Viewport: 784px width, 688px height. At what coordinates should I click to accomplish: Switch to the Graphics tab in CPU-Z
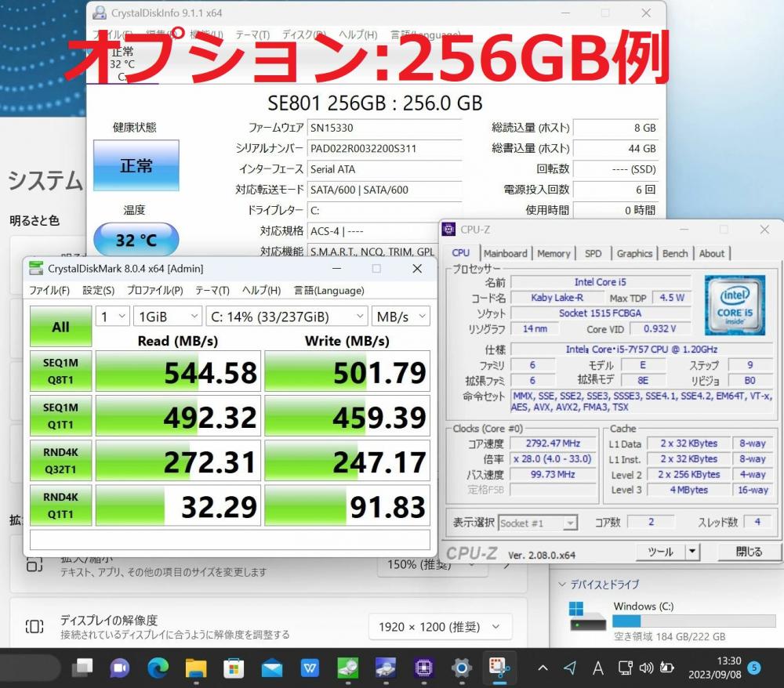coord(634,253)
